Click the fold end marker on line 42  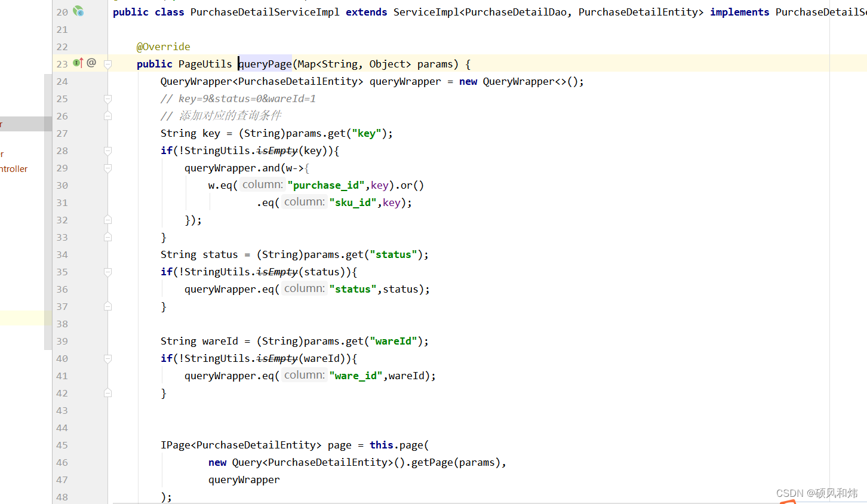point(107,393)
